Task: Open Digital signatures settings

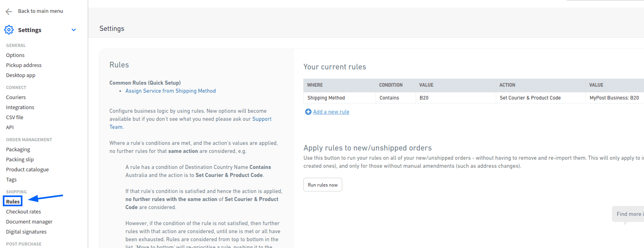Action: point(26,232)
